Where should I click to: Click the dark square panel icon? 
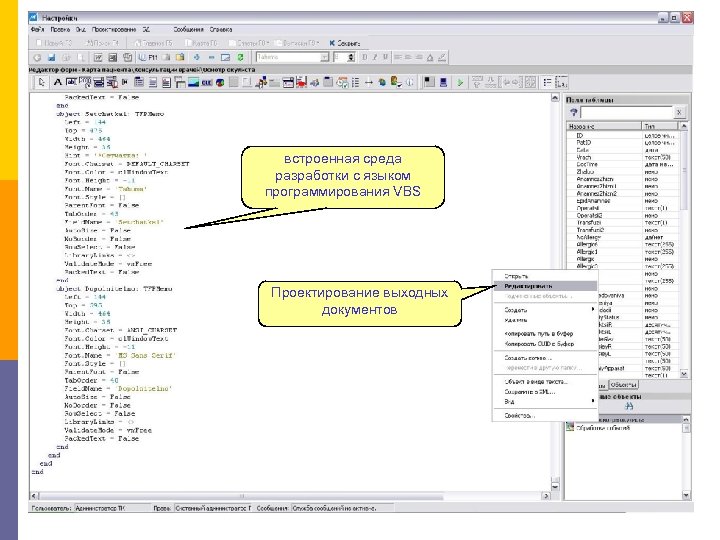tap(428, 82)
